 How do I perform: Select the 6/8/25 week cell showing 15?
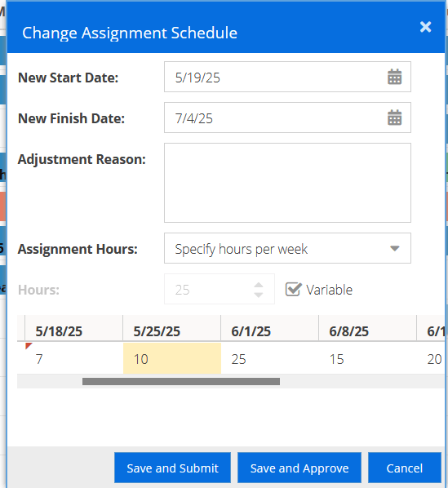click(x=368, y=358)
